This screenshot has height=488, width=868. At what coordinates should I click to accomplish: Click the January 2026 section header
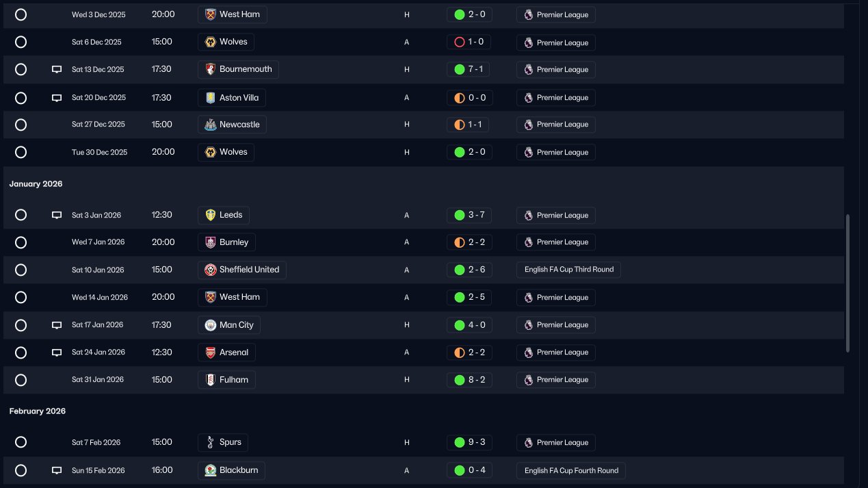pyautogui.click(x=36, y=184)
